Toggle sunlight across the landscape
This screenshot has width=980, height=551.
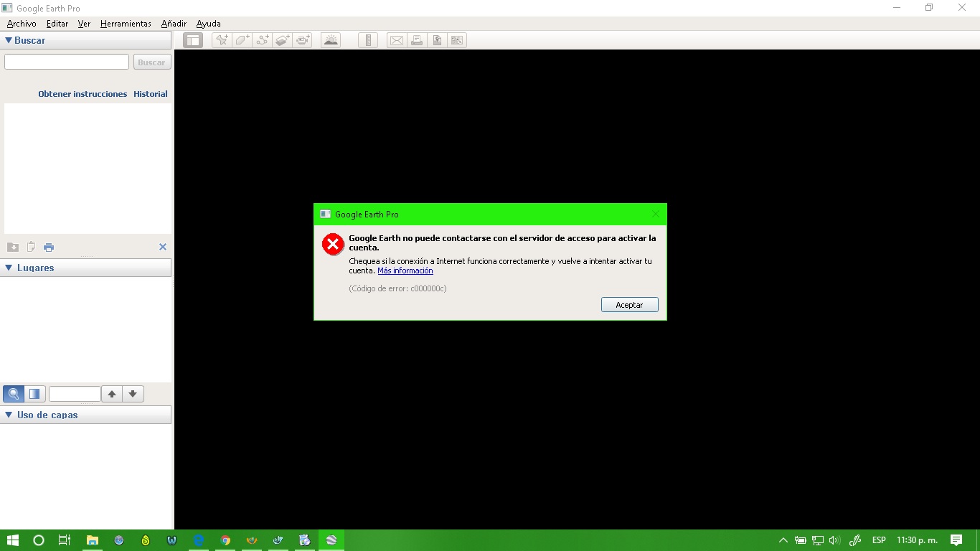click(x=331, y=40)
